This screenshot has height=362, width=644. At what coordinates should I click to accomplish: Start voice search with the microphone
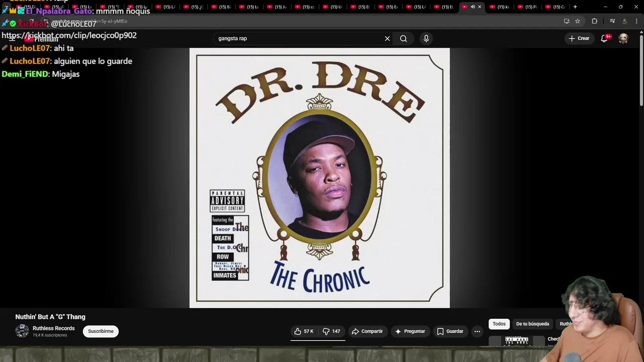coord(426,38)
